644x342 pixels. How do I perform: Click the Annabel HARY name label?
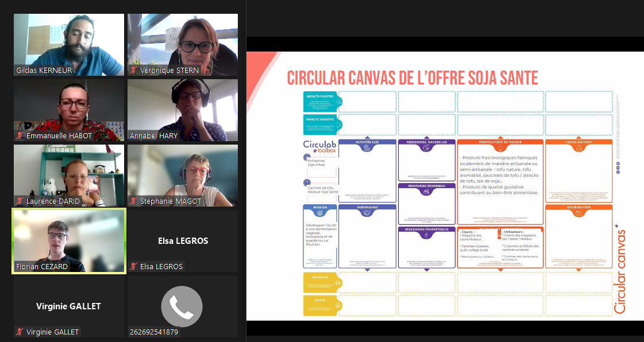click(153, 135)
